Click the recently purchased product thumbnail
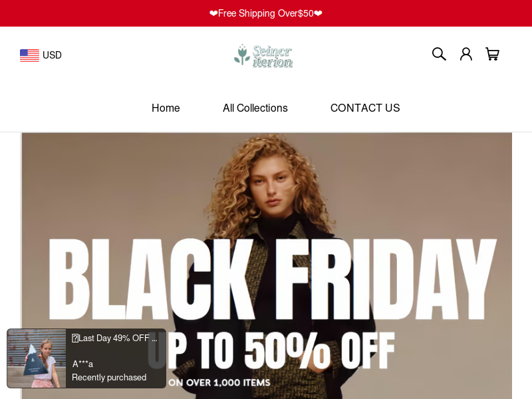The height and width of the screenshot is (399, 532). click(37, 358)
